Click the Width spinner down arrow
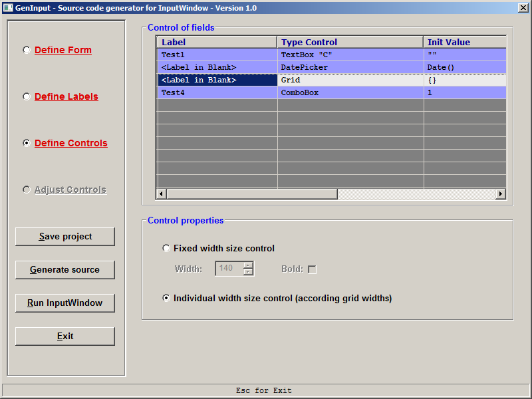 click(246, 272)
